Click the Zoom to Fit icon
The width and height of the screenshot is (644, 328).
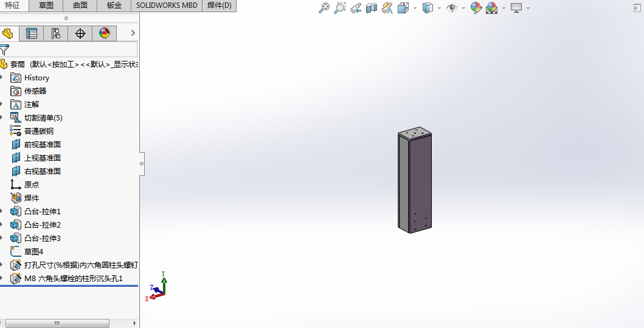tap(324, 8)
